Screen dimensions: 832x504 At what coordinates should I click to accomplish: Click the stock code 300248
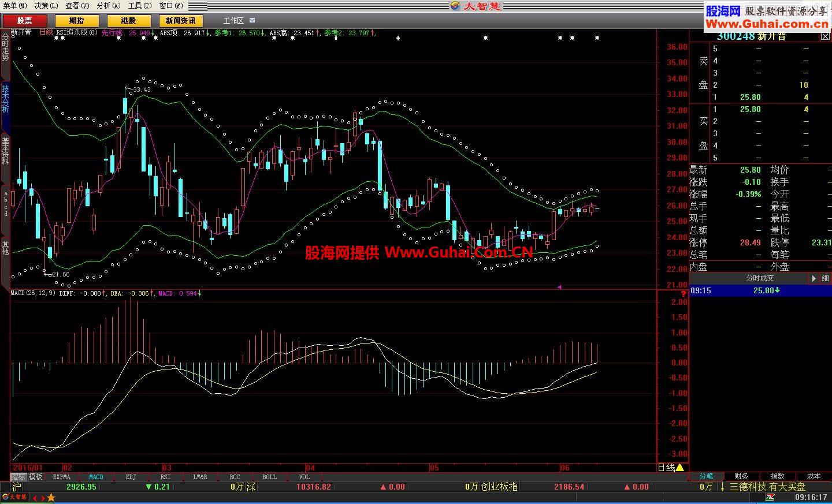click(x=736, y=36)
